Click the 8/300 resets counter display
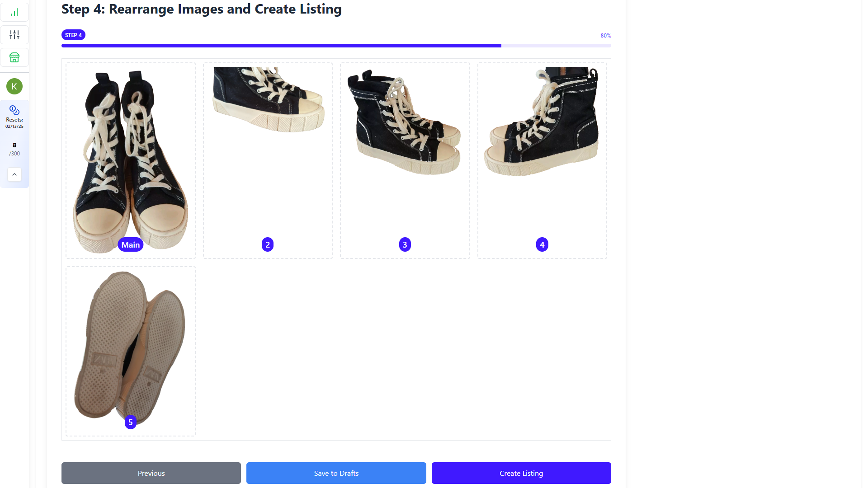 point(14,149)
